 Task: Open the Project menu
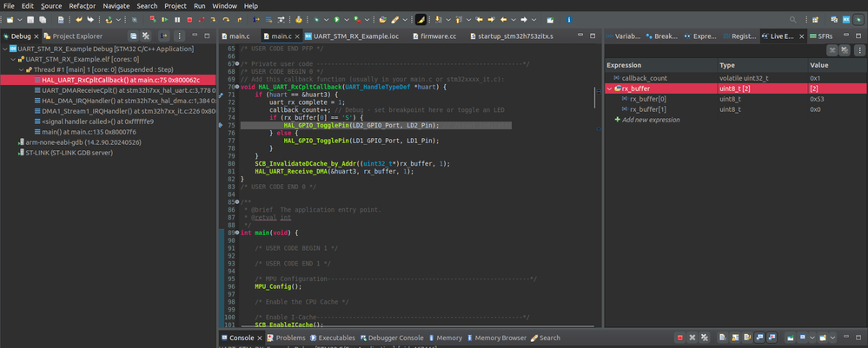tap(176, 5)
